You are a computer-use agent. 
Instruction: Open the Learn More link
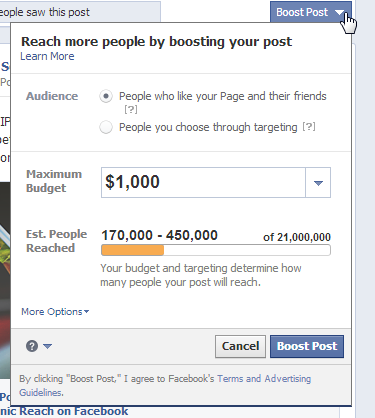point(47,56)
